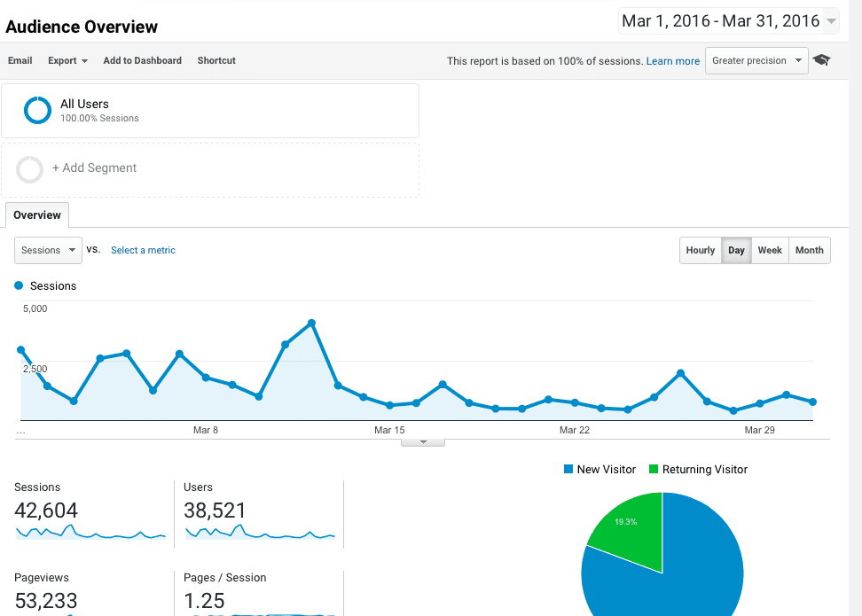The width and height of the screenshot is (862, 616).
Task: Click the Email button
Action: coord(20,60)
